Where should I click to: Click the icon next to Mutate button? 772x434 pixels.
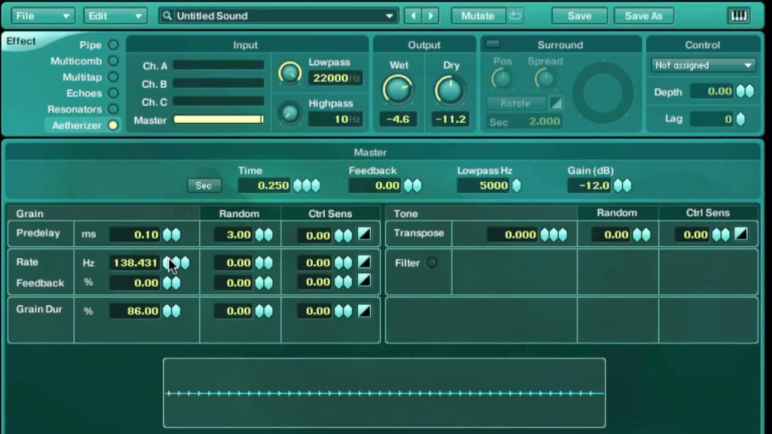pos(516,16)
